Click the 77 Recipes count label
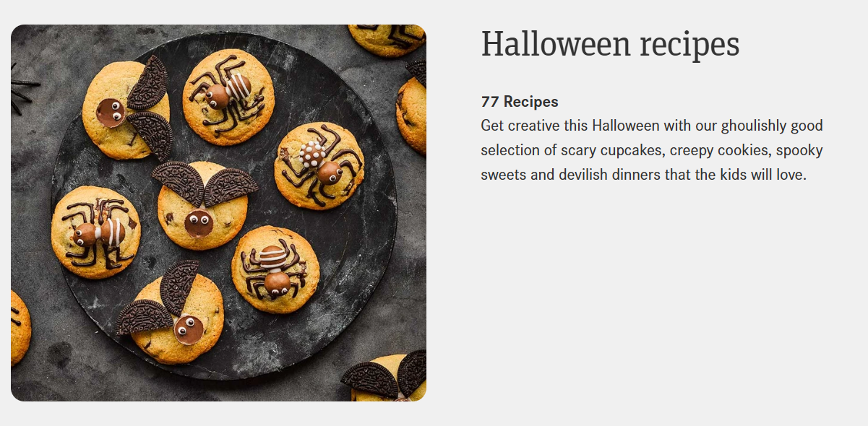The width and height of the screenshot is (868, 426). 520,102
